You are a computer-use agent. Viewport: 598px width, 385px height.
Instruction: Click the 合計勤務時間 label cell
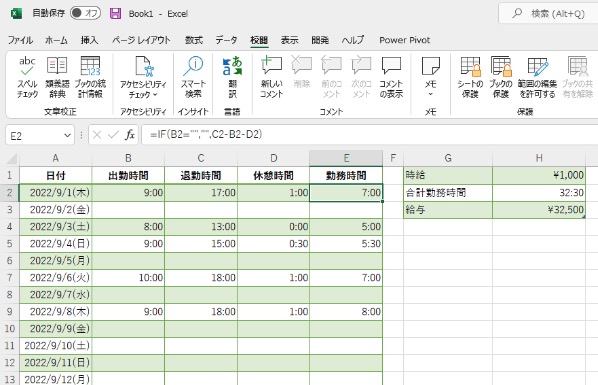(448, 193)
